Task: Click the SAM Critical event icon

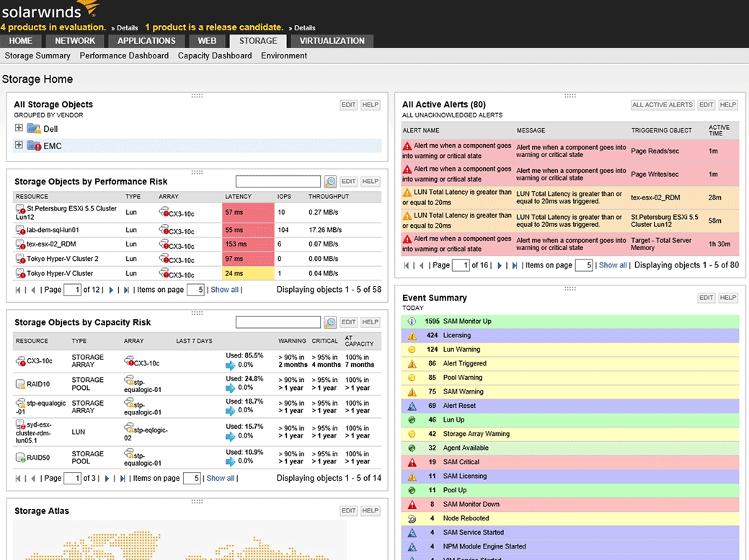Action: 412,462
